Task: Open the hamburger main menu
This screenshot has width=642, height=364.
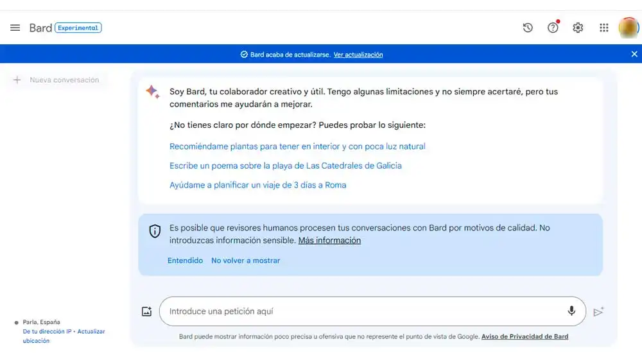Action: [15, 28]
